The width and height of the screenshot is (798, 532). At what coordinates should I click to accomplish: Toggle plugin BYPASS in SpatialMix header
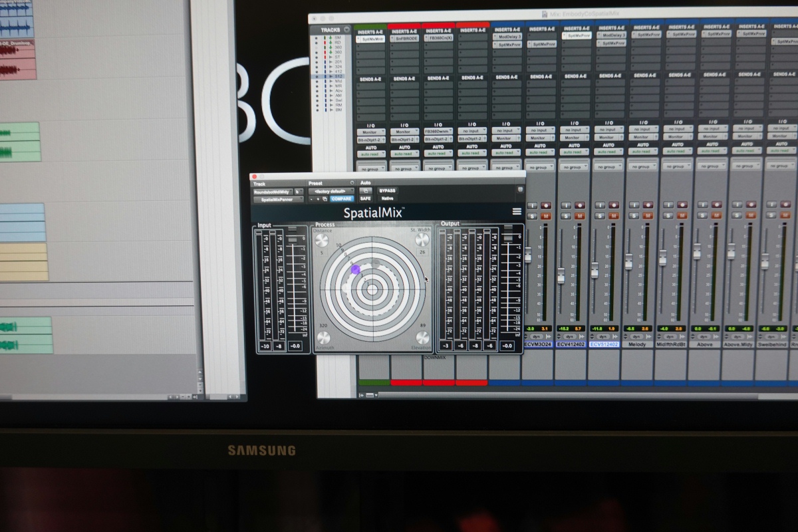pos(387,191)
